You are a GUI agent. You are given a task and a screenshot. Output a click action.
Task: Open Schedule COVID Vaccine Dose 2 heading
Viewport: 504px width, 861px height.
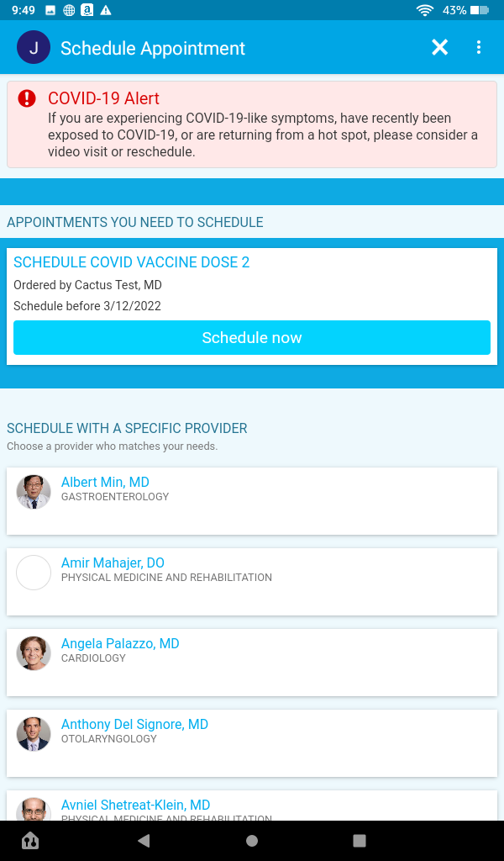pyautogui.click(x=131, y=262)
